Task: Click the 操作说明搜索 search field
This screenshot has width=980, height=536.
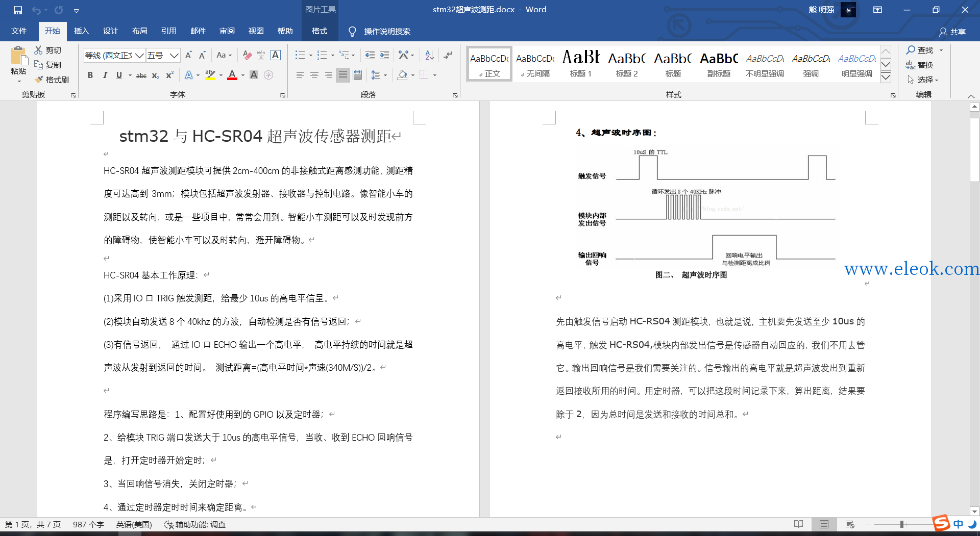Action: tap(387, 32)
